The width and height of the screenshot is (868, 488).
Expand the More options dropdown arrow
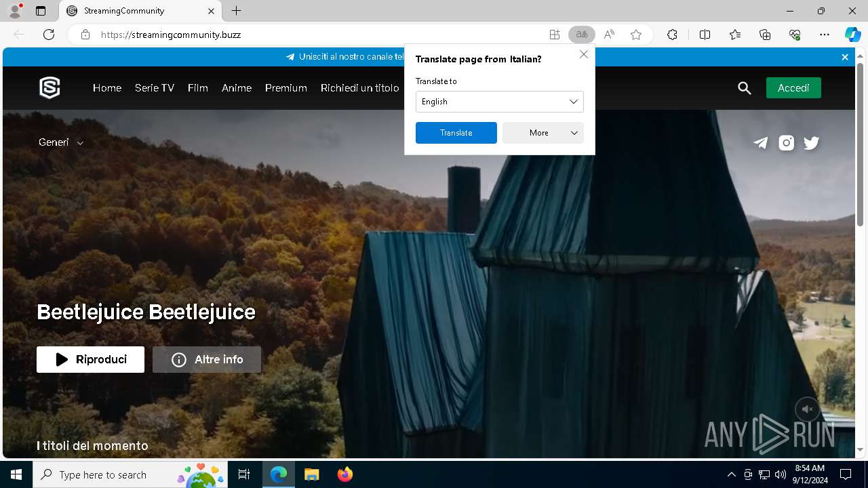click(x=574, y=133)
